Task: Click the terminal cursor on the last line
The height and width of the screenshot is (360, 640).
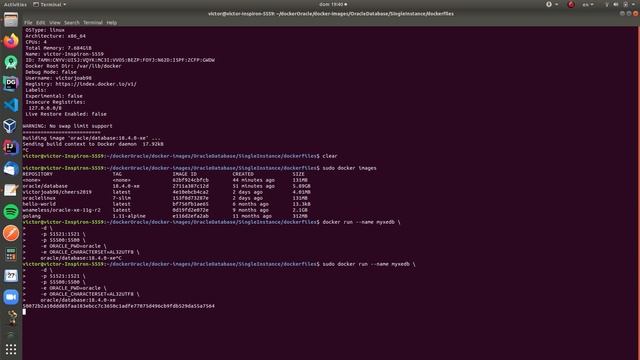Action: 24,312
